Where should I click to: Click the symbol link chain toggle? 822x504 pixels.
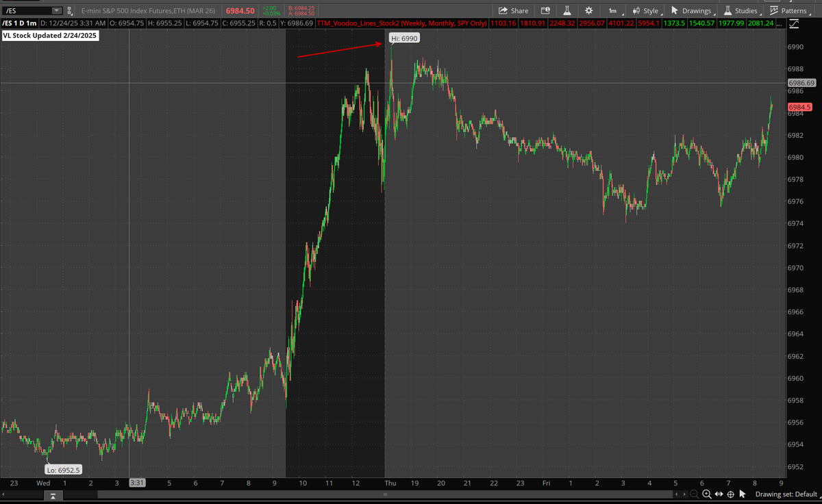pos(68,10)
